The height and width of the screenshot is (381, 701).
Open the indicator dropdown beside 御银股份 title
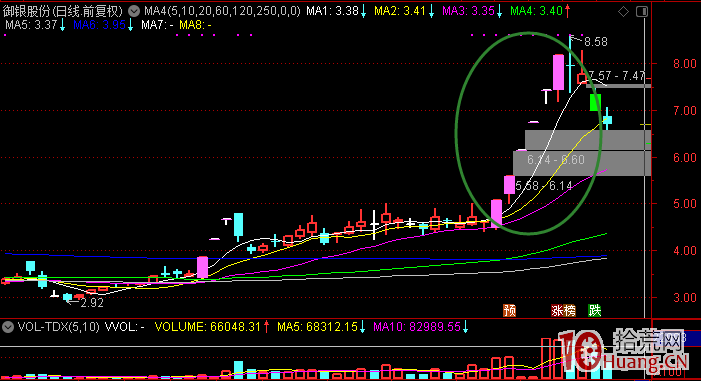[x=134, y=11]
